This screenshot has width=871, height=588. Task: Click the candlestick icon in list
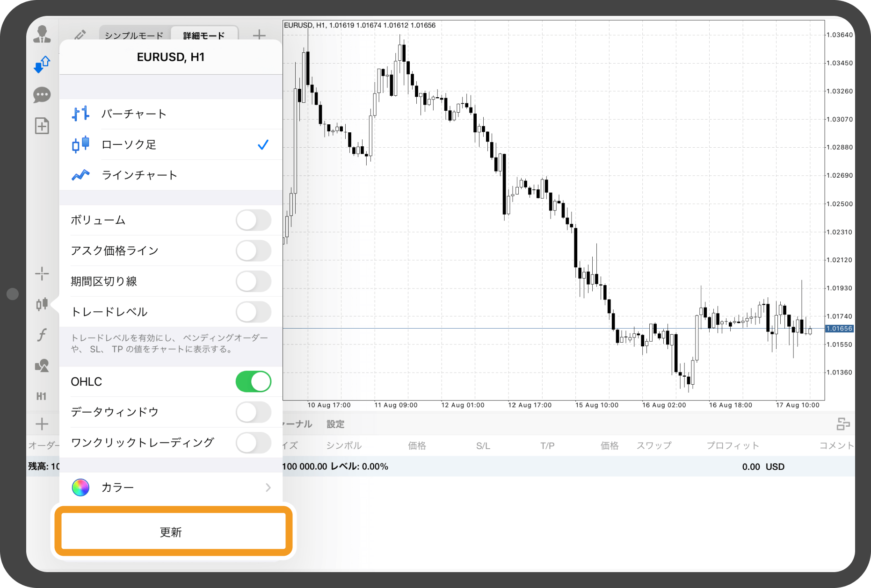point(80,144)
